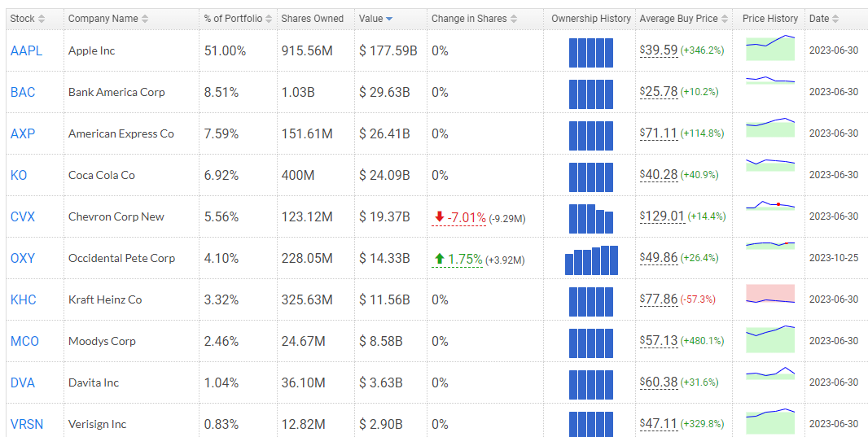Image resolution: width=868 pixels, height=437 pixels.
Task: Open Davita price history sparkline
Action: [x=770, y=373]
